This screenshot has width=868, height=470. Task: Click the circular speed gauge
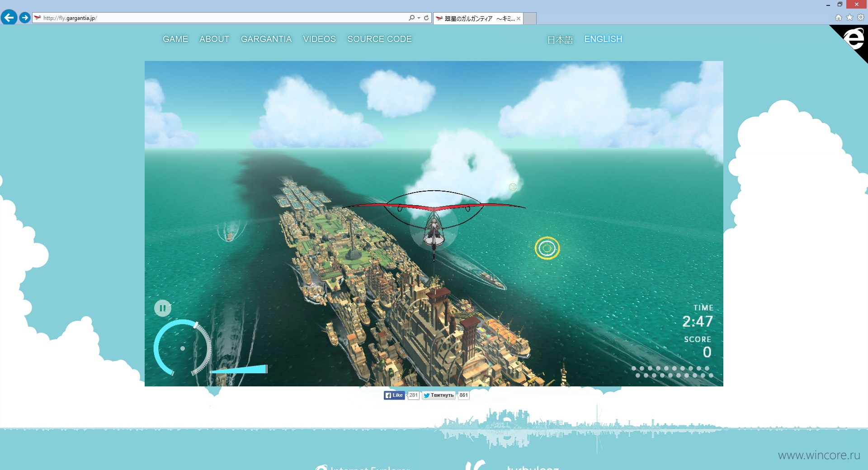(x=183, y=348)
